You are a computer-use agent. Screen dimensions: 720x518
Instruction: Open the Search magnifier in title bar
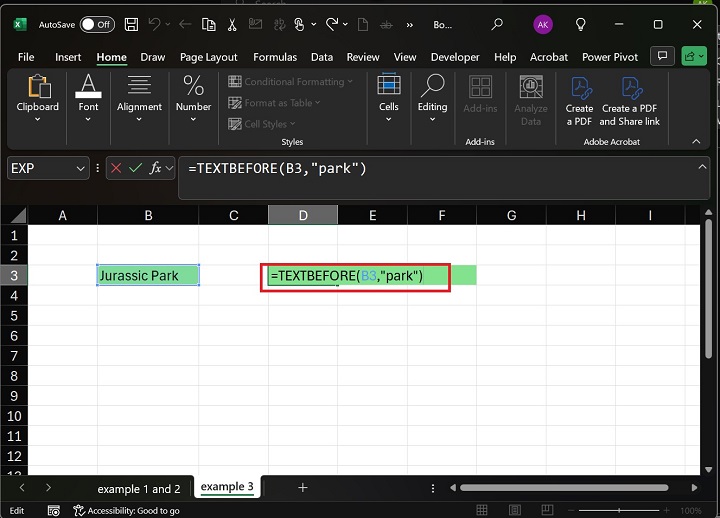(x=497, y=24)
